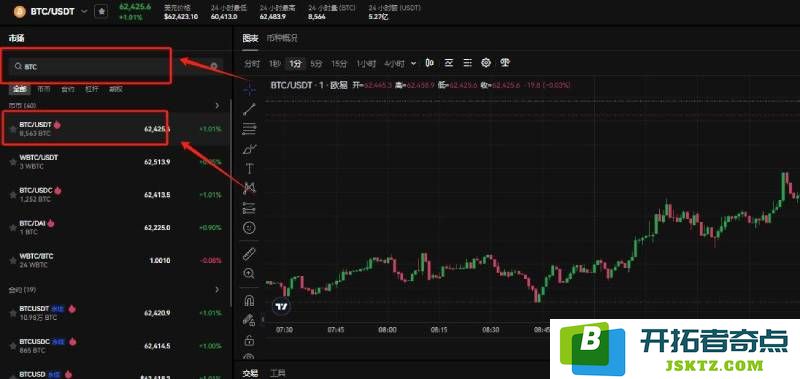Screen dimensions: 800x379
Task: Select the ruler measure tool
Action: (x=249, y=254)
